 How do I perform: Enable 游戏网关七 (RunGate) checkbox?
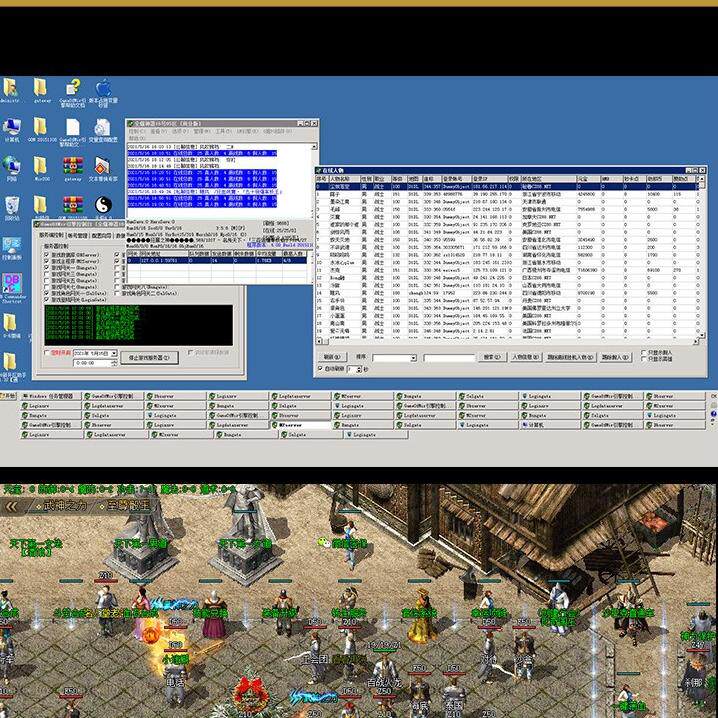click(x=47, y=286)
